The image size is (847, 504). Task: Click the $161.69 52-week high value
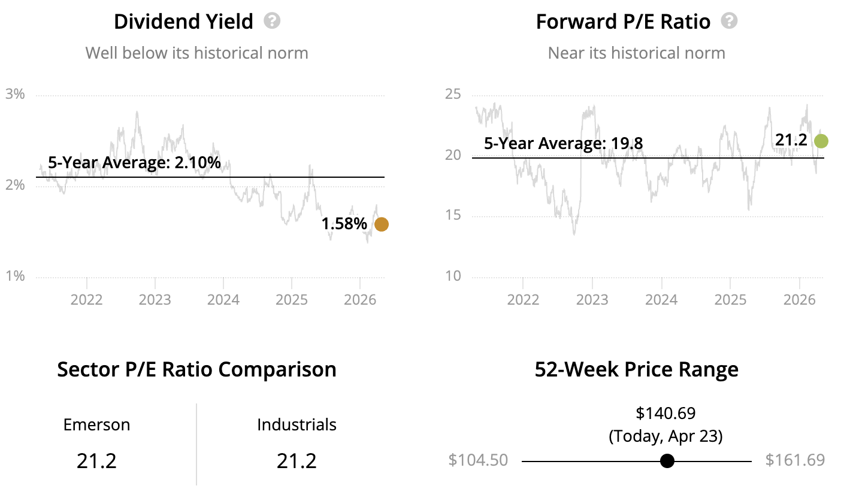[x=795, y=460]
